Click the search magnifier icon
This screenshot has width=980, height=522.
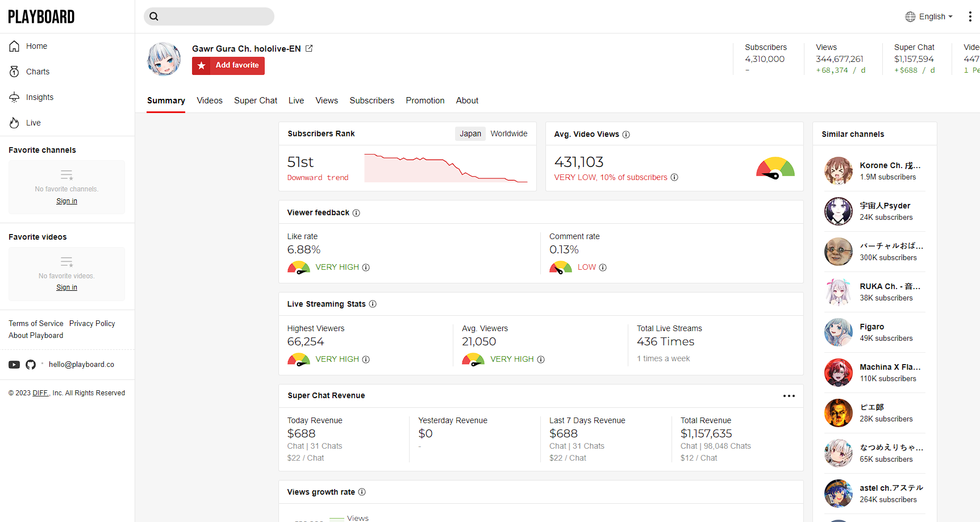pos(154,16)
